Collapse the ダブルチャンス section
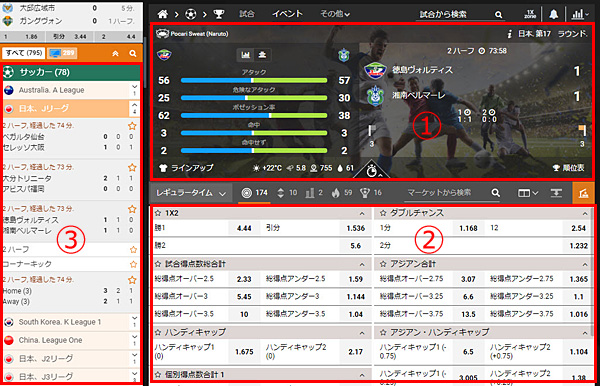The image size is (600, 386). (x=585, y=213)
